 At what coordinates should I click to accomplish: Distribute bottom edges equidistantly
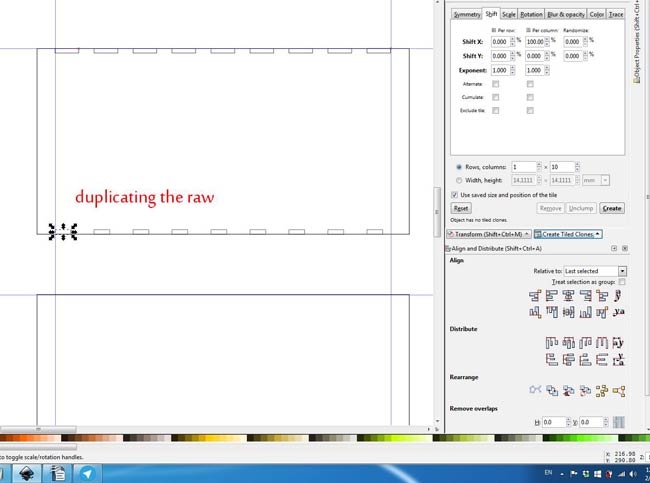pyautogui.click(x=585, y=359)
